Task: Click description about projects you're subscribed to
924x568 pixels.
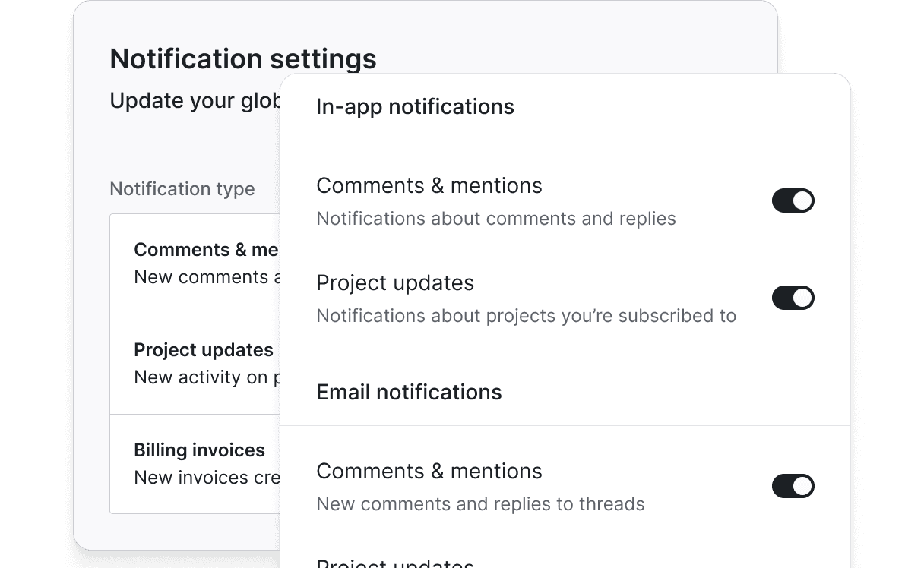Action: point(527,315)
